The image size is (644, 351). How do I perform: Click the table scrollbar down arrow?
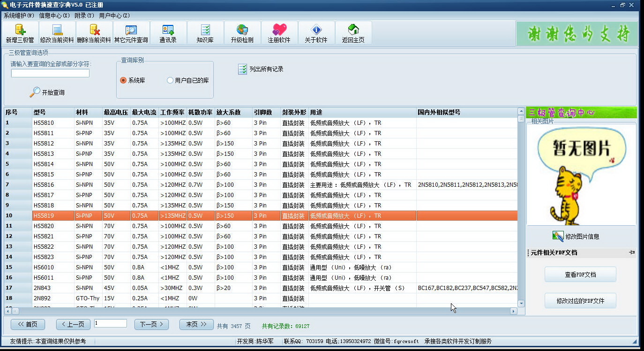[x=521, y=304]
